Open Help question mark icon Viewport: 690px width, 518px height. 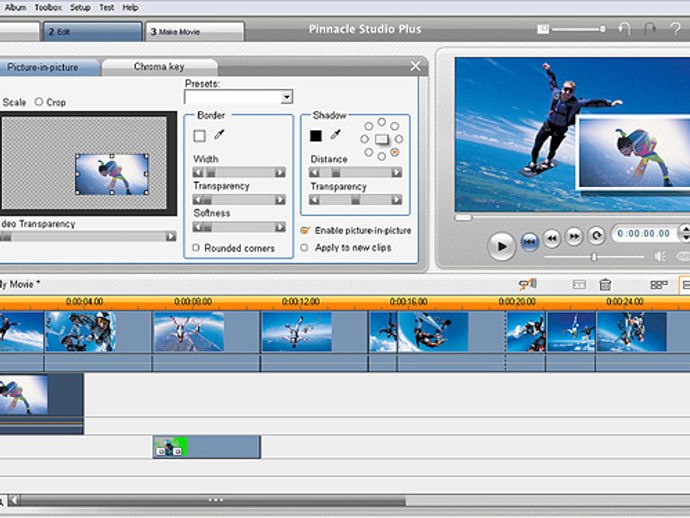pos(675,29)
